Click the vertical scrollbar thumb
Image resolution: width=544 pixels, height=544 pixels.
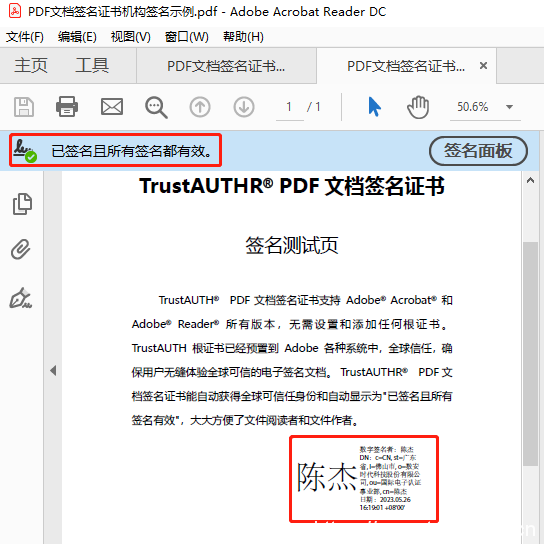click(530, 354)
